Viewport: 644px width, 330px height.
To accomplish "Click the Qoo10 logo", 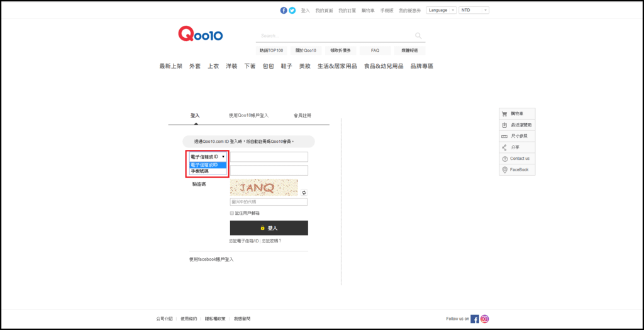I will pos(201,34).
